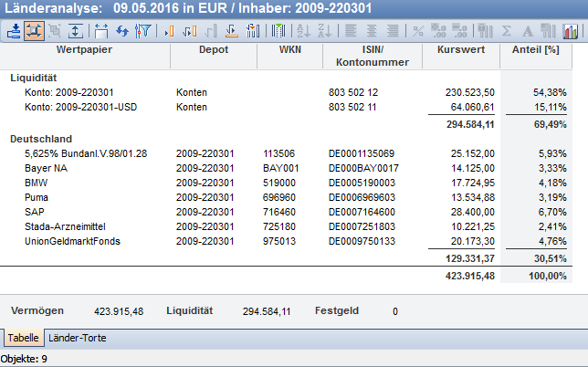Click the export/download icon in toolbar

pos(13,30)
